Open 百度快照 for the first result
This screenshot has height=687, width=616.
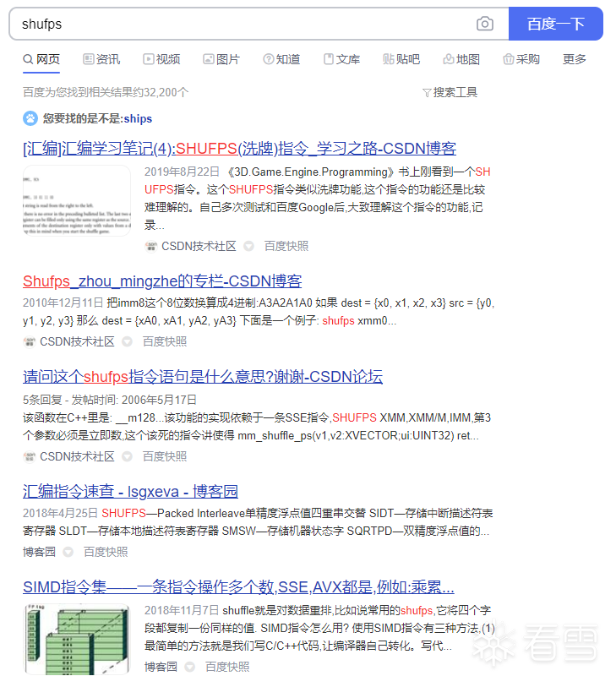[286, 246]
